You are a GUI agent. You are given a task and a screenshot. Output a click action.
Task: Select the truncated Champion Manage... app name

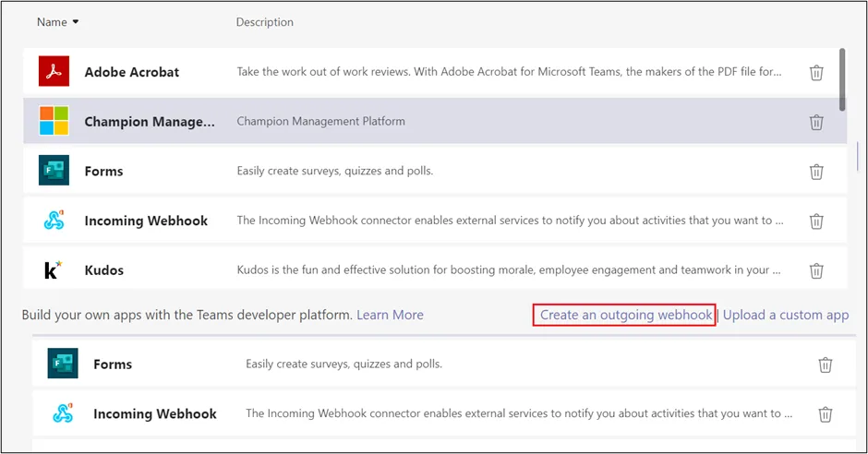point(150,122)
